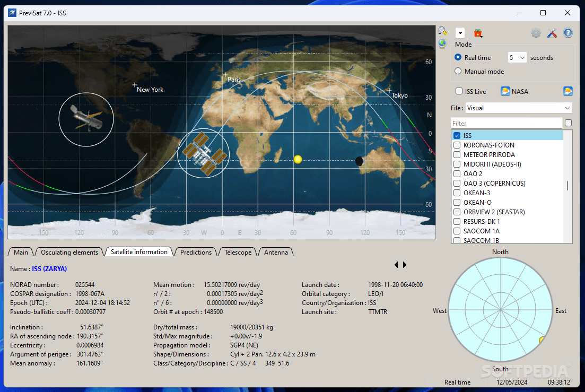Select Manual mode radio button
Image resolution: width=585 pixels, height=392 pixels.
pos(458,71)
